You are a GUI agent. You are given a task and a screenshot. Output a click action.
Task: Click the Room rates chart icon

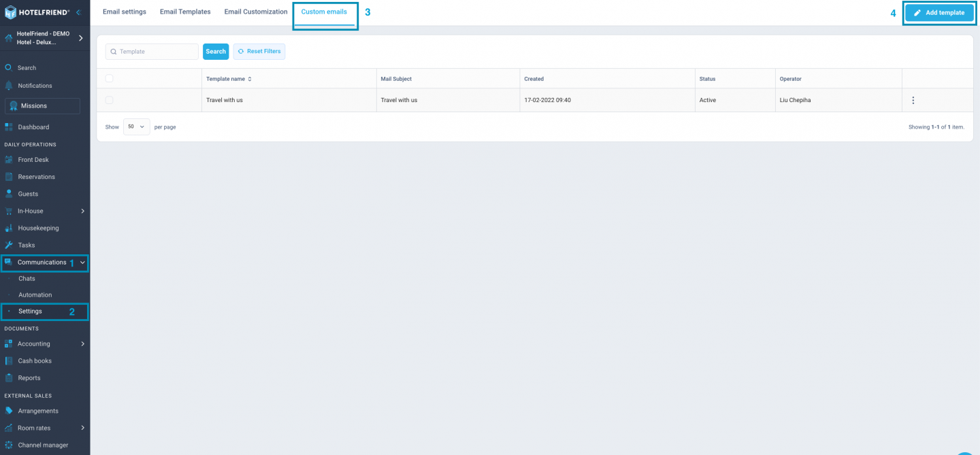tap(9, 428)
